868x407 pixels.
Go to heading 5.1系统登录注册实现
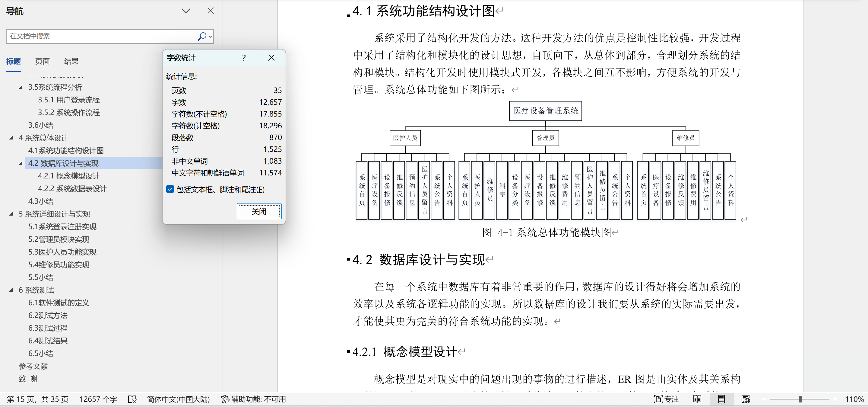pos(62,227)
